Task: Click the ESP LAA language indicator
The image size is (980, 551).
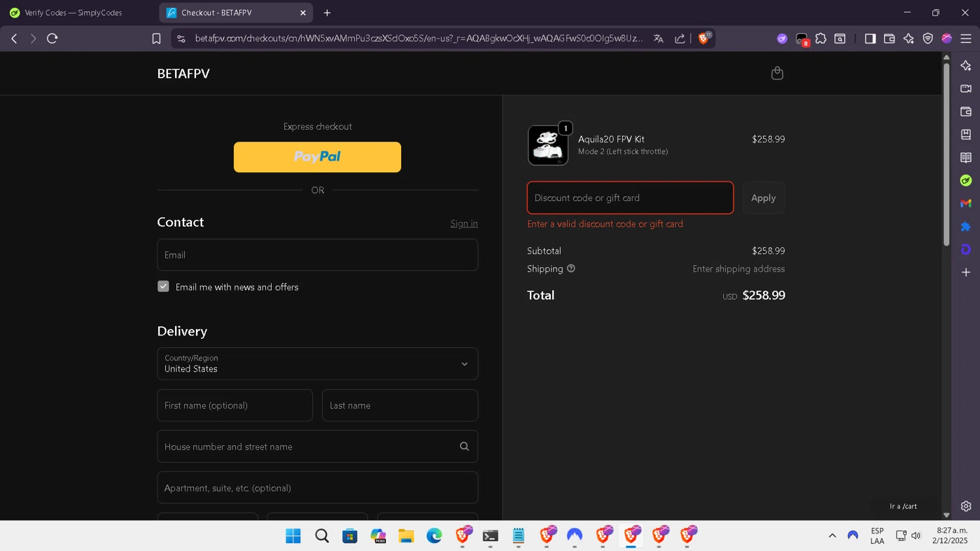Action: click(877, 535)
